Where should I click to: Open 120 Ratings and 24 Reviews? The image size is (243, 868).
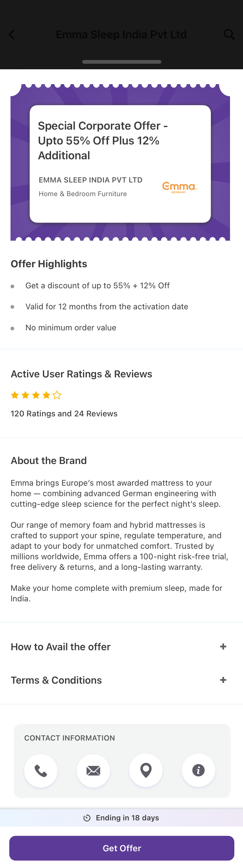coord(64,414)
